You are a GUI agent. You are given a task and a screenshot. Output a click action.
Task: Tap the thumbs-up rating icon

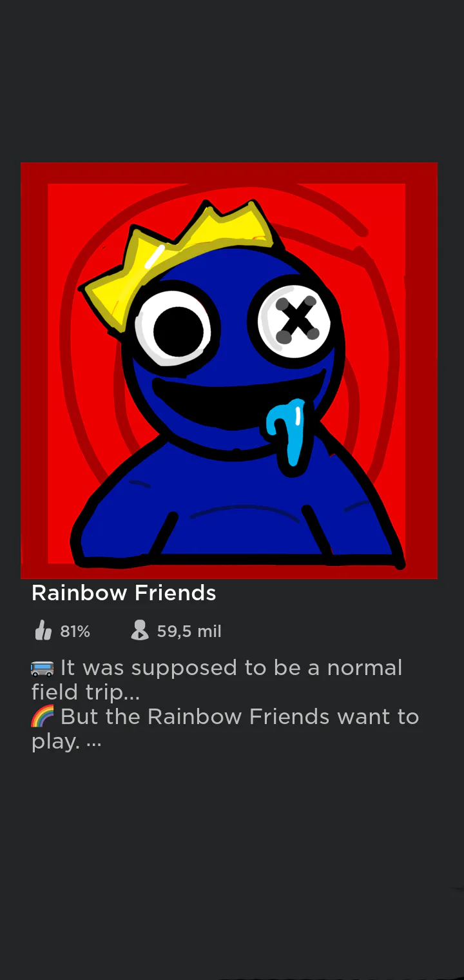tap(43, 631)
